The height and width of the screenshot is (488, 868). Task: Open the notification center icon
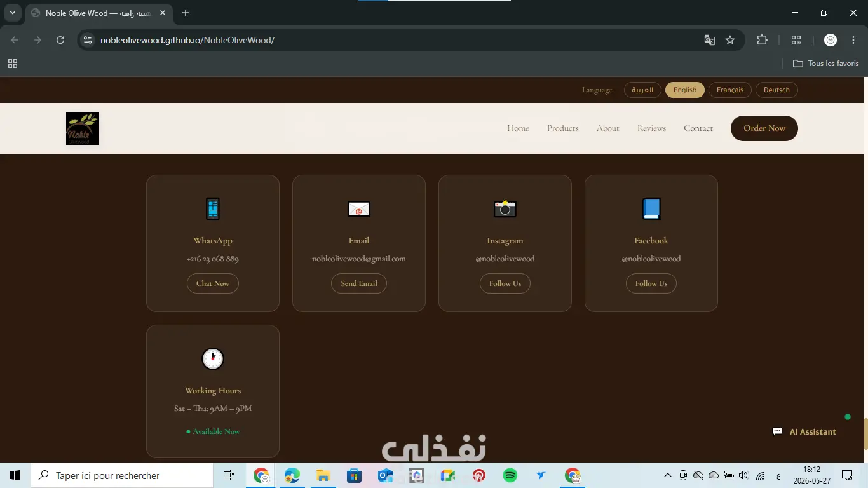pos(847,475)
